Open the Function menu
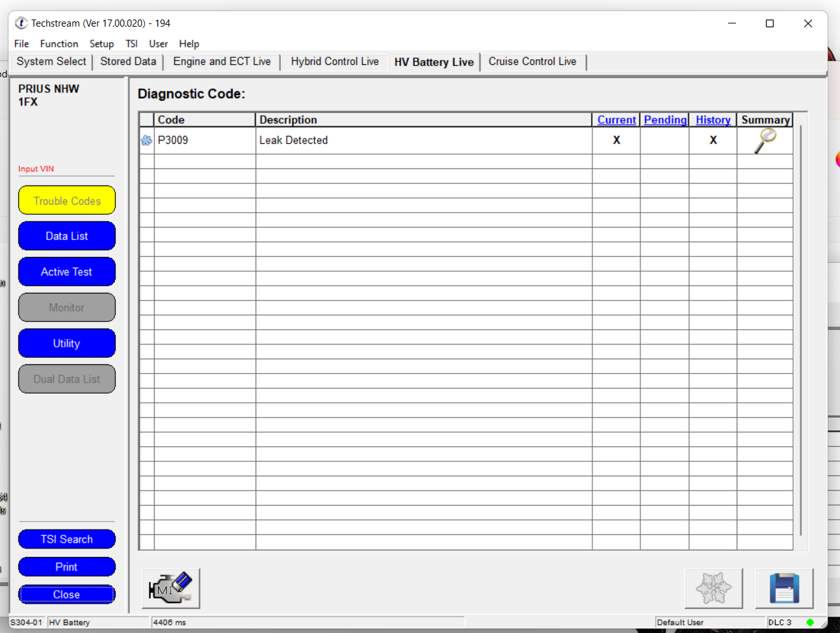The height and width of the screenshot is (633, 840). point(59,44)
